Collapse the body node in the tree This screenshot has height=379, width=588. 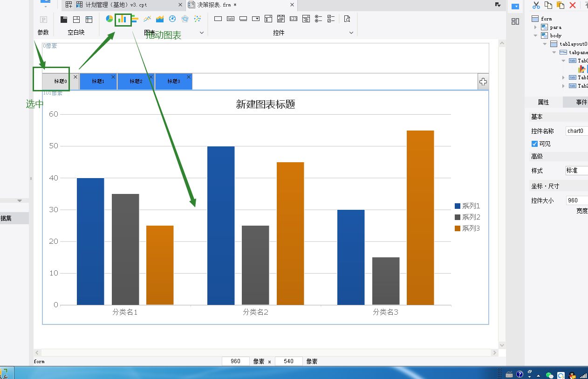(x=535, y=35)
